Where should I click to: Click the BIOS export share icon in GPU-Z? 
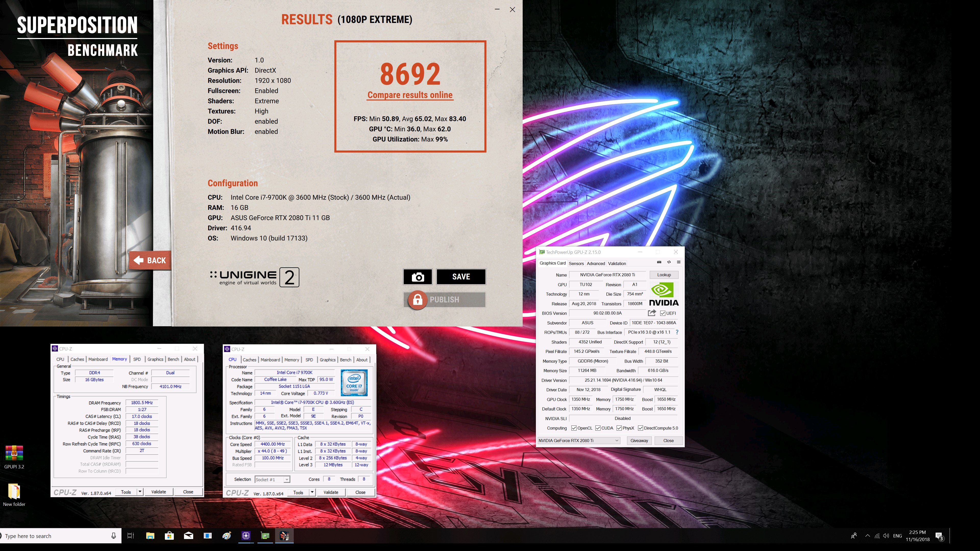point(652,313)
